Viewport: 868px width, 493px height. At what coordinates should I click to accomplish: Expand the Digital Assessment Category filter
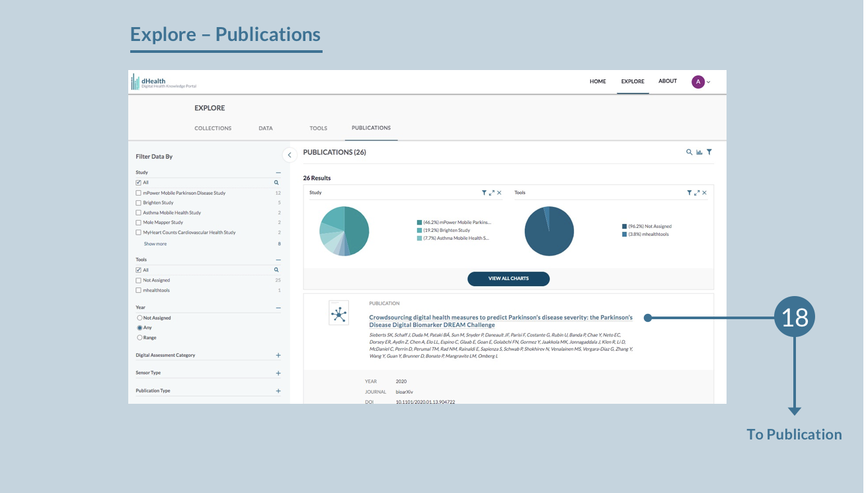point(278,356)
